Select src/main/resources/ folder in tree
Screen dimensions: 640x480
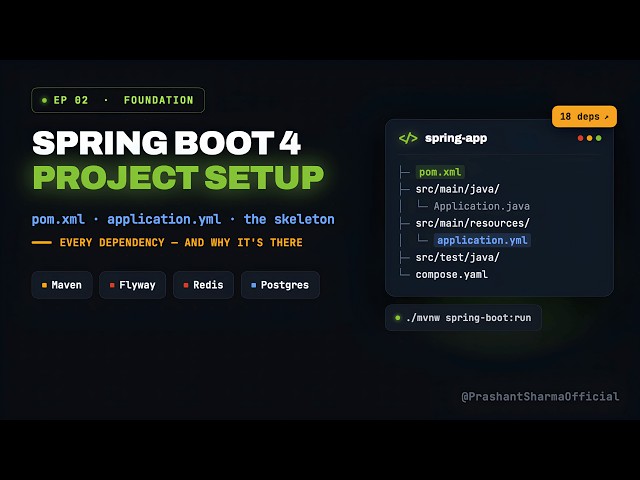(x=473, y=223)
